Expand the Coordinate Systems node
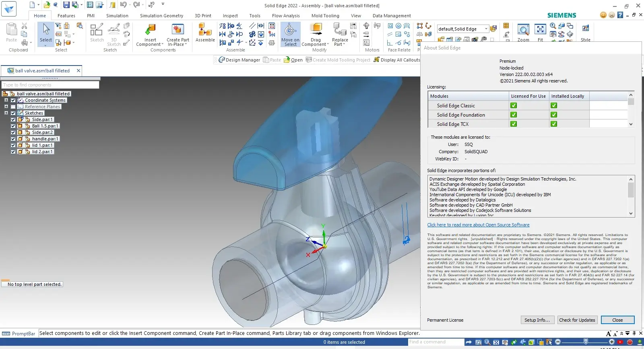Viewport: 644px width, 349px height. click(x=6, y=100)
